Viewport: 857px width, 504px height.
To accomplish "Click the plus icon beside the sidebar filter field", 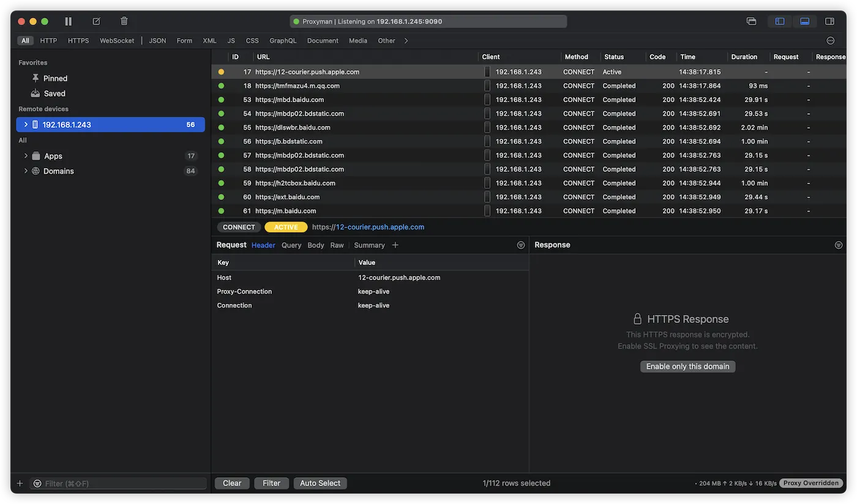I will (20, 483).
